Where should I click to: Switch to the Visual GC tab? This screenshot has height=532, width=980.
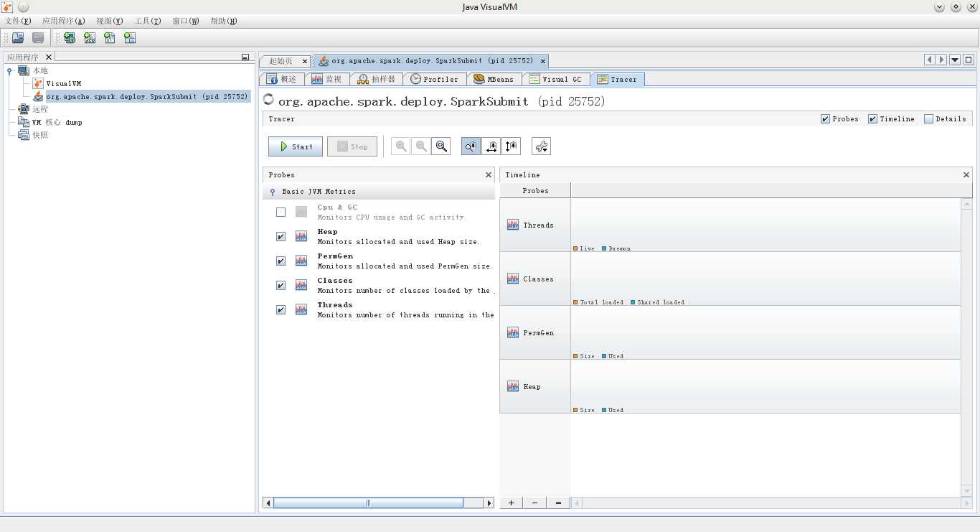(x=556, y=79)
